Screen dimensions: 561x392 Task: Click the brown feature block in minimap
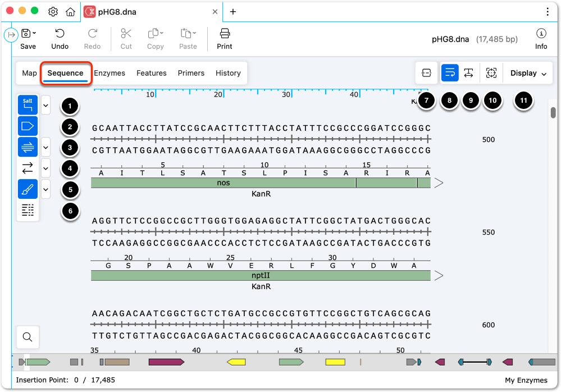(x=117, y=362)
